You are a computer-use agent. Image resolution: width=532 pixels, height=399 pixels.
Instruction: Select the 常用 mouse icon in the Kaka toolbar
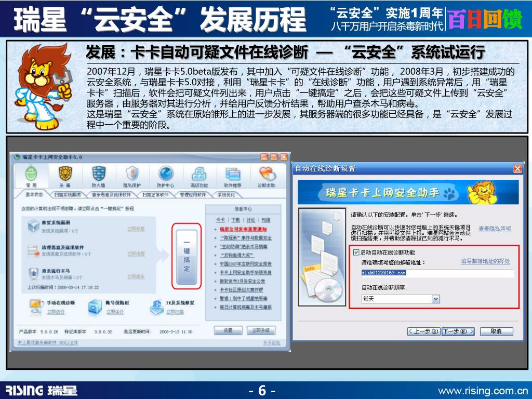[31, 174]
